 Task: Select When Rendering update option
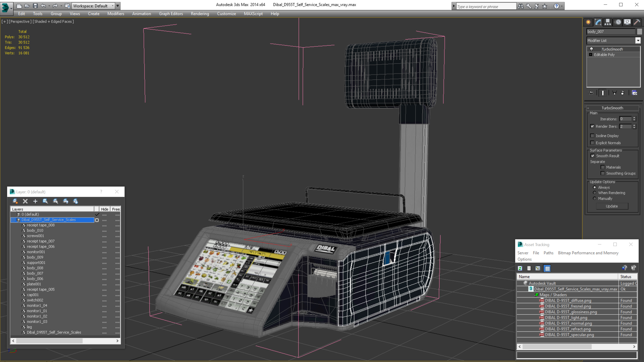click(x=595, y=193)
